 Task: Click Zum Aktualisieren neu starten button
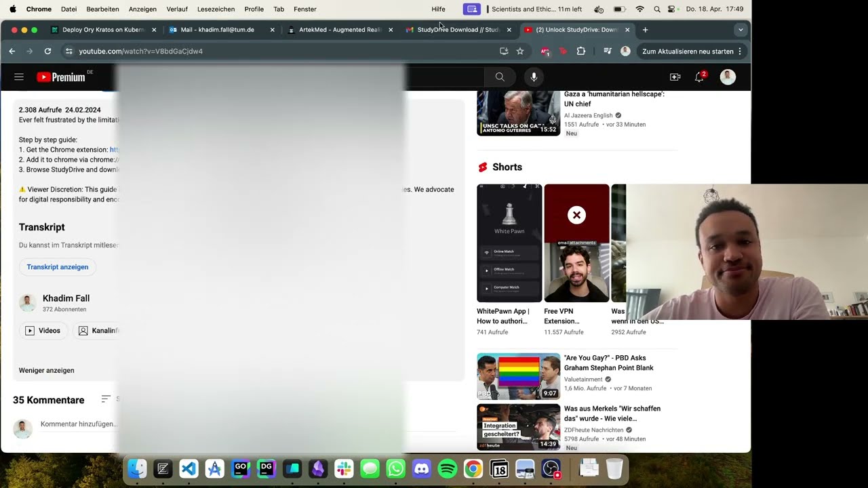pos(688,51)
